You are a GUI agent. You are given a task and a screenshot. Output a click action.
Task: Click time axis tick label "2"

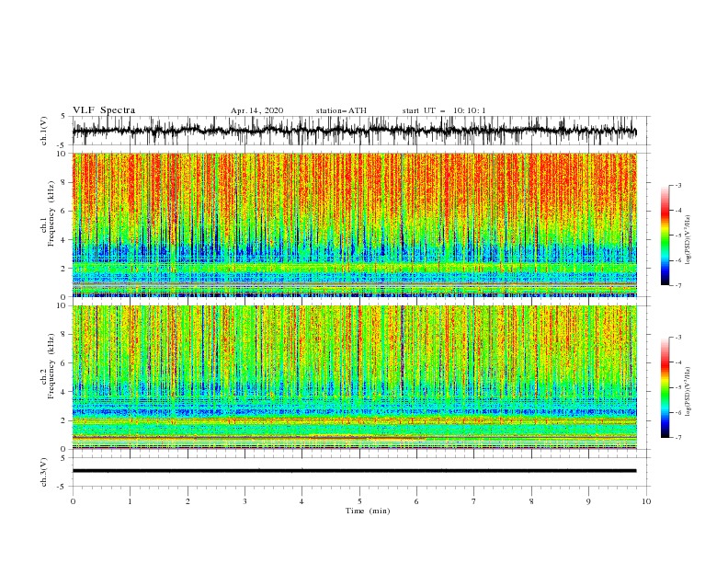click(188, 501)
